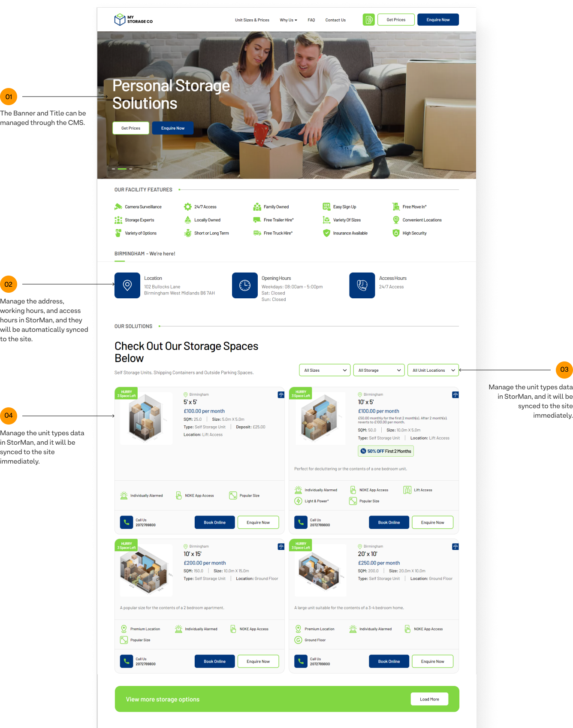Click the blue Location pin icon
The height and width of the screenshot is (728, 573).
[127, 285]
